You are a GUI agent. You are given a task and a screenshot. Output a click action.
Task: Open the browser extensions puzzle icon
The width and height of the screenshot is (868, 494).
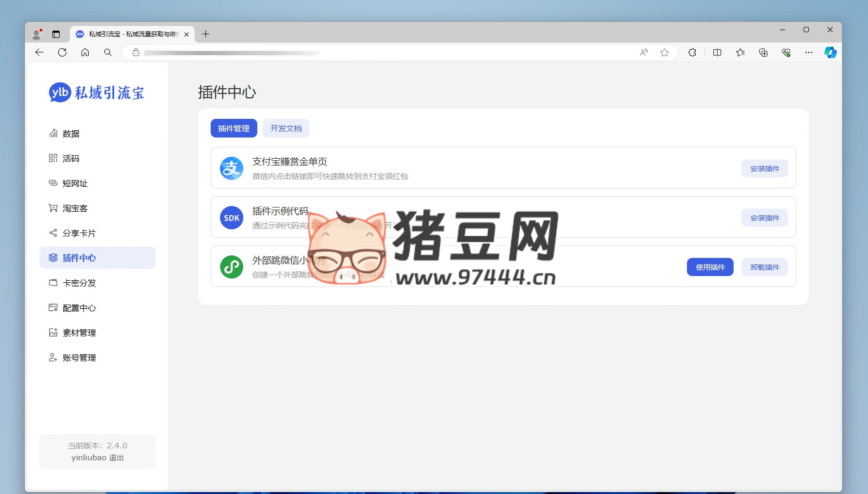point(692,52)
